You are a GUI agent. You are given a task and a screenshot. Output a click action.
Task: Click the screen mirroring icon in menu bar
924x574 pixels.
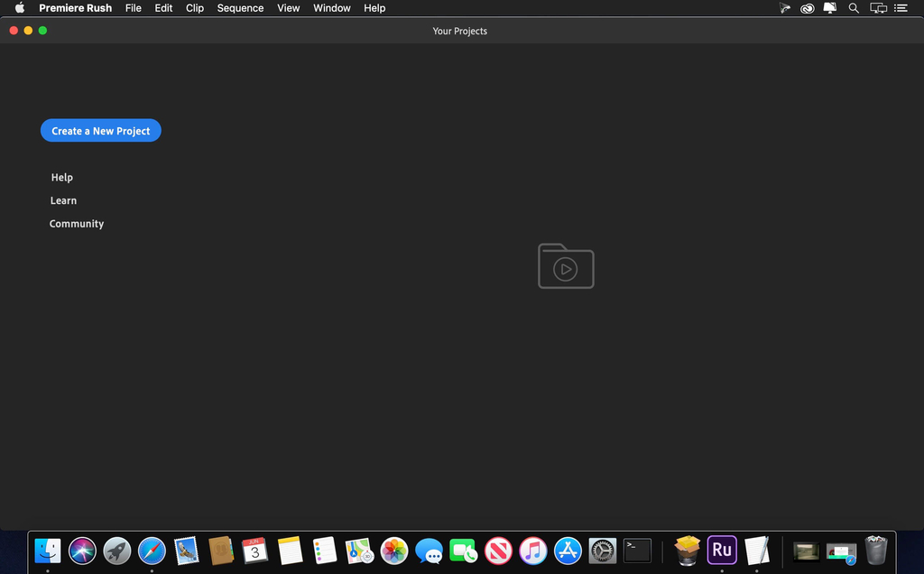(878, 8)
